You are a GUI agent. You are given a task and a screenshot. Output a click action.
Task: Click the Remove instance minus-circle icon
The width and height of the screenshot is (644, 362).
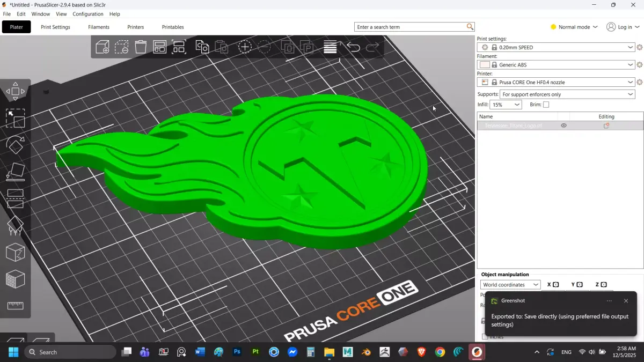click(x=264, y=47)
